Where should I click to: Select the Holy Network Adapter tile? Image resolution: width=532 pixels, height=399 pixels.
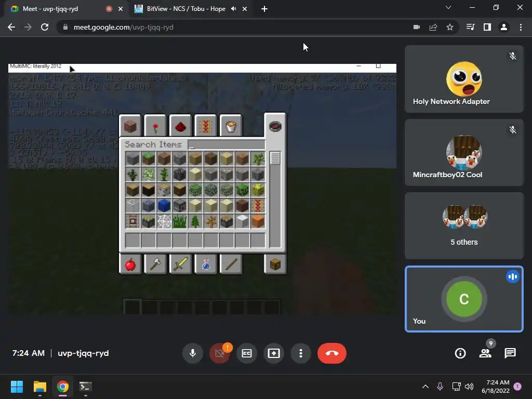click(x=464, y=79)
